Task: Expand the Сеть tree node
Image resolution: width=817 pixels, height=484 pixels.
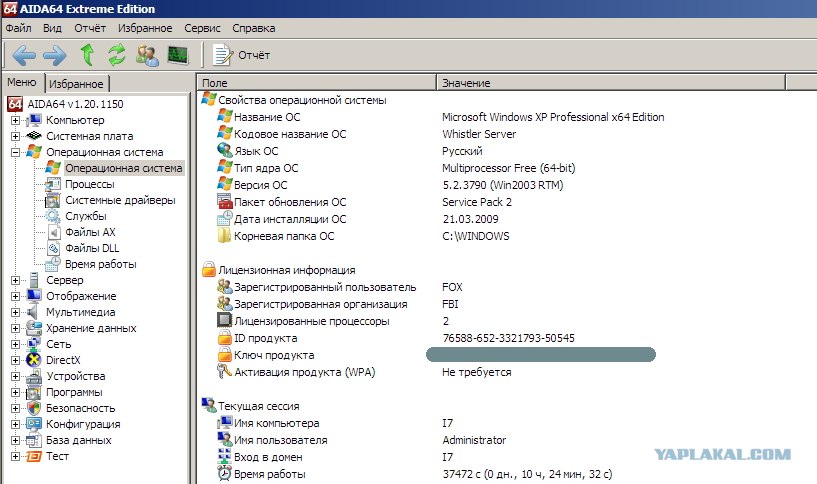Action: click(x=16, y=344)
